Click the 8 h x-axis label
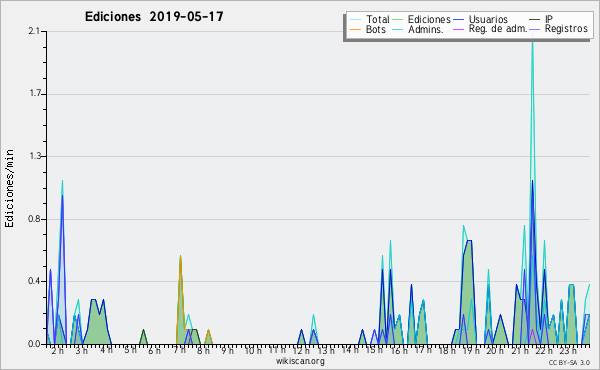Screen dimensions: 600x370 203,351
